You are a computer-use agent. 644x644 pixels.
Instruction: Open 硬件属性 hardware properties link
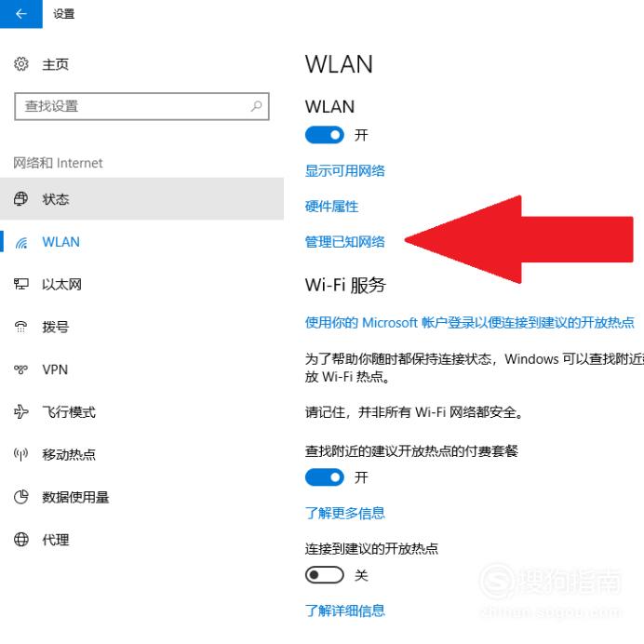[331, 207]
